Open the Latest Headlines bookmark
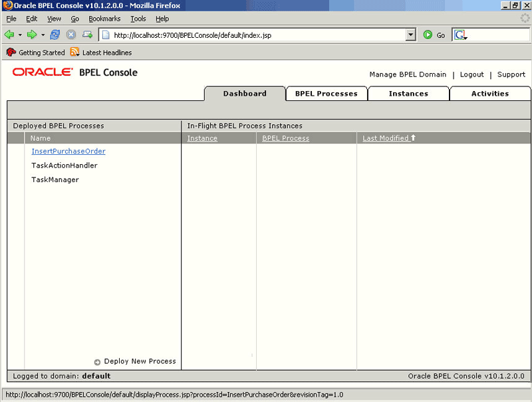This screenshot has width=532, height=402. point(107,52)
